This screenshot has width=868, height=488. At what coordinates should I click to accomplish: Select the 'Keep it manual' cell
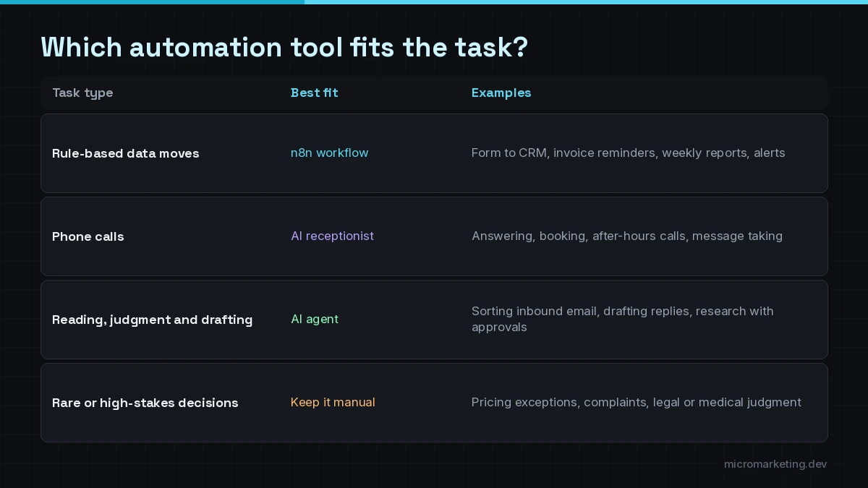click(333, 402)
